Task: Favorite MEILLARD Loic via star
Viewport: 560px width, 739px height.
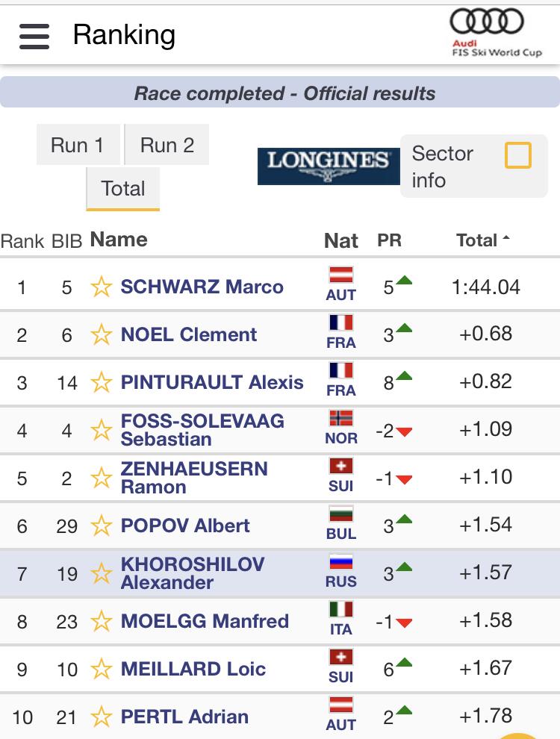Action: click(102, 670)
